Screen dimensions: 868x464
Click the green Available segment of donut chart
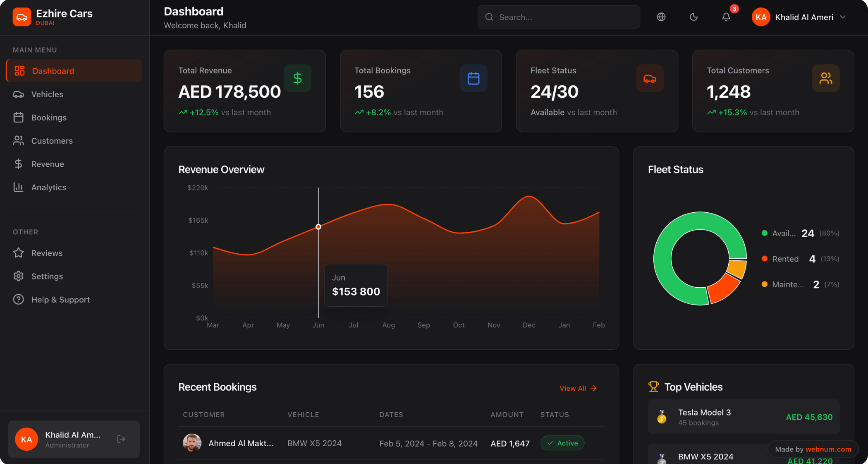pos(662,259)
